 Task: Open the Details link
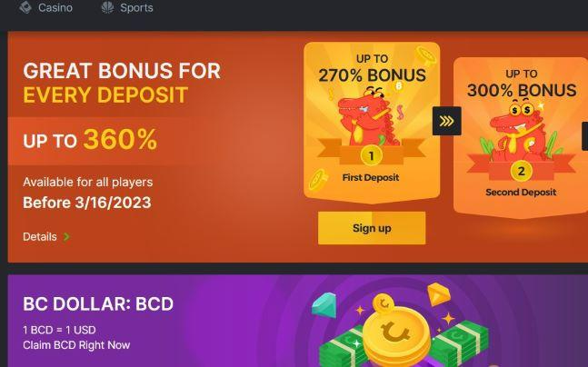coord(40,236)
